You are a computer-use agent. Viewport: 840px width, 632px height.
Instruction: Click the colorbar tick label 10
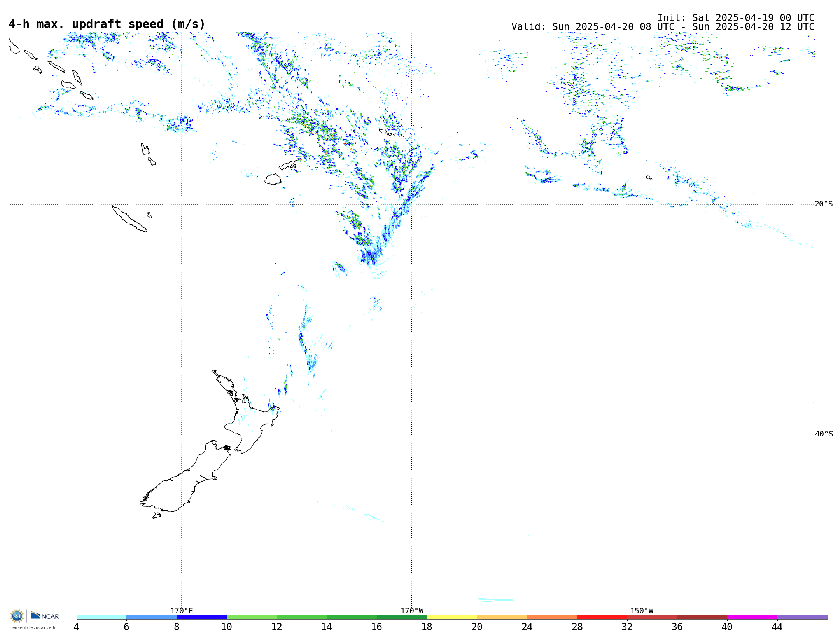click(227, 627)
